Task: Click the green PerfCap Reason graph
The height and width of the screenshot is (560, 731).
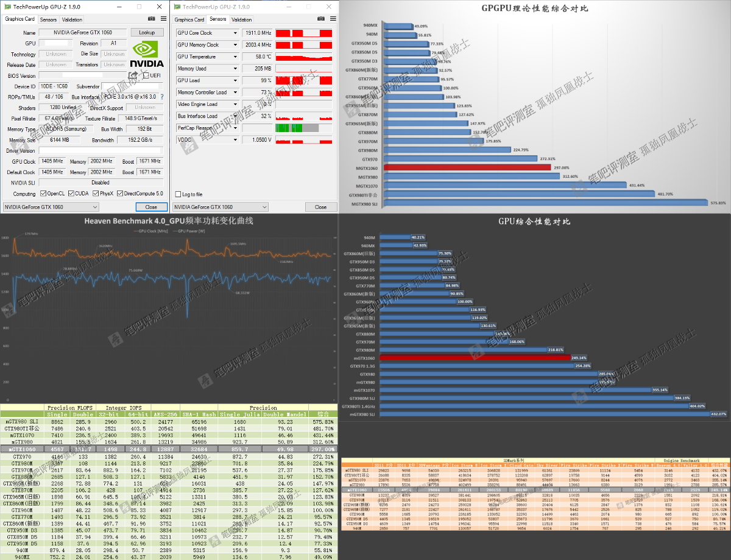Action: tap(304, 128)
